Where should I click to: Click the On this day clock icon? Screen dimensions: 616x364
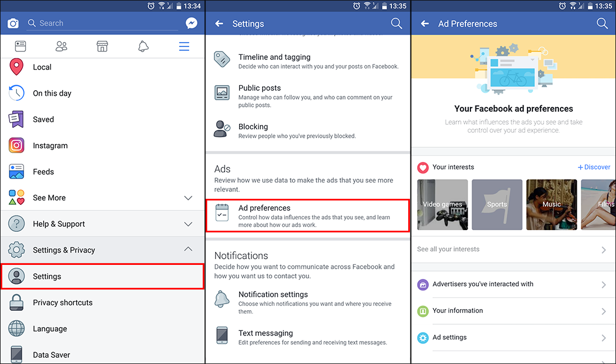[16, 93]
